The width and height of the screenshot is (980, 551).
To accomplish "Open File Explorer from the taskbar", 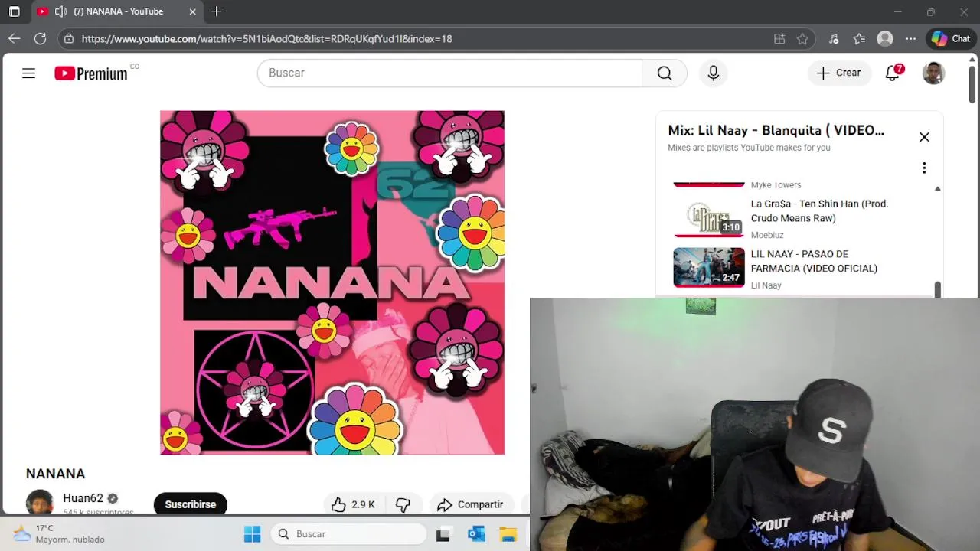I will (x=508, y=534).
